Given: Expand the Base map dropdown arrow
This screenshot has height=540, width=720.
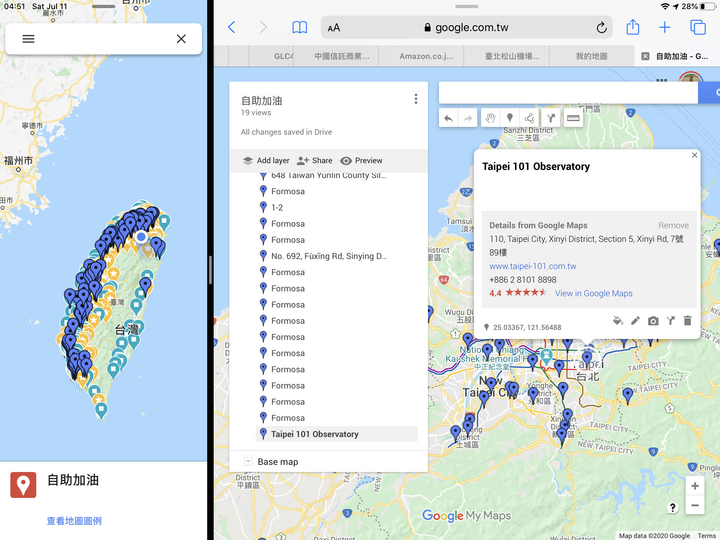Looking at the screenshot, I should point(248,461).
